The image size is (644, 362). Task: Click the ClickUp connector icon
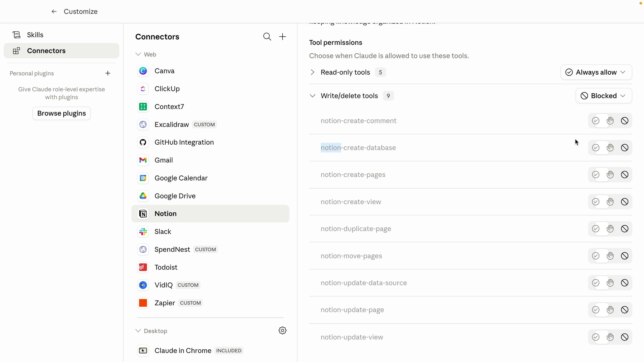(143, 89)
